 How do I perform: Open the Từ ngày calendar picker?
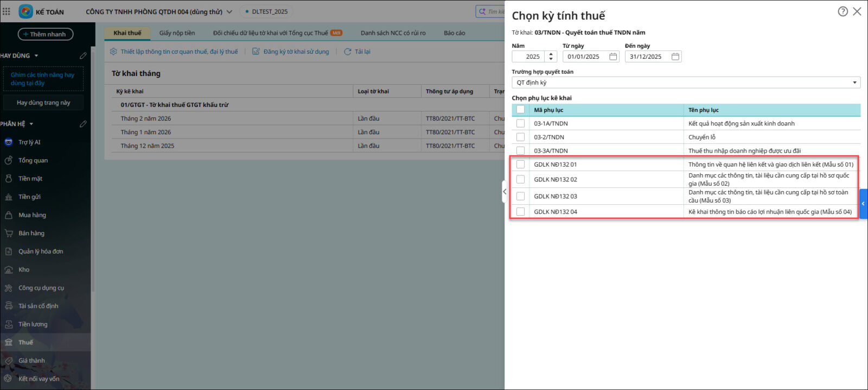[x=613, y=56]
